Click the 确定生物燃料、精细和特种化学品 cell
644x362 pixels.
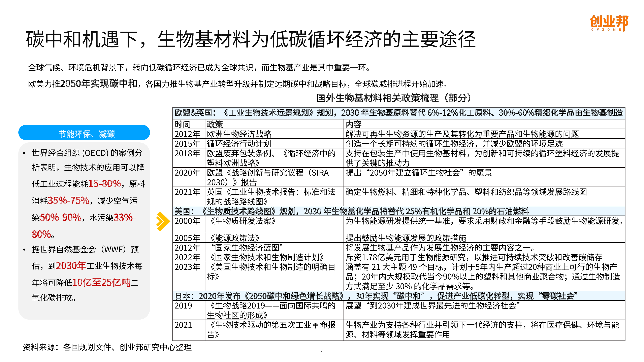pos(484,196)
